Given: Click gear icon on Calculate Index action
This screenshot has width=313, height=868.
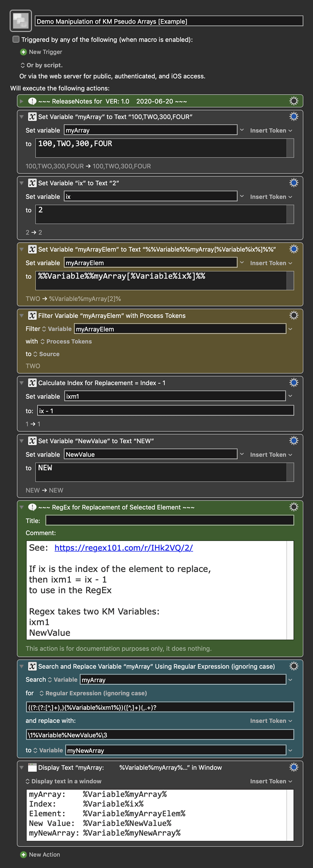Looking at the screenshot, I should click(x=294, y=383).
